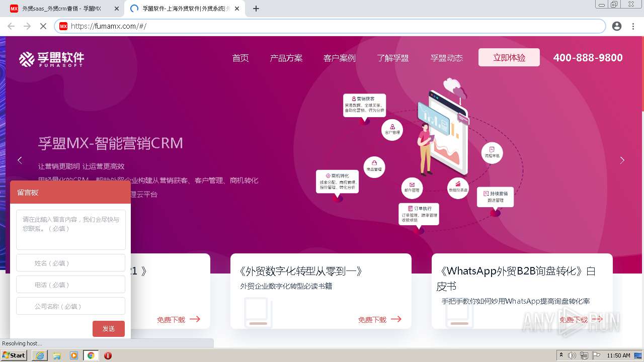Click the 数据仪表盘 circle icon

[458, 188]
